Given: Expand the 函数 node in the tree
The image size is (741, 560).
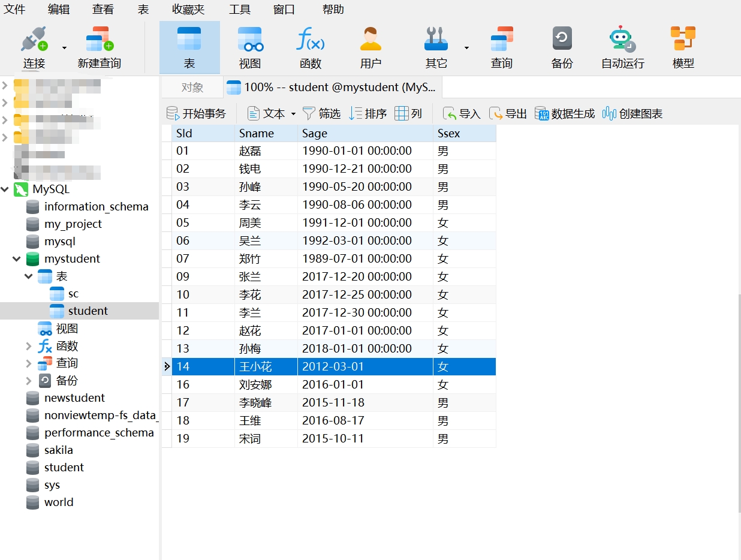Looking at the screenshot, I should tap(29, 346).
